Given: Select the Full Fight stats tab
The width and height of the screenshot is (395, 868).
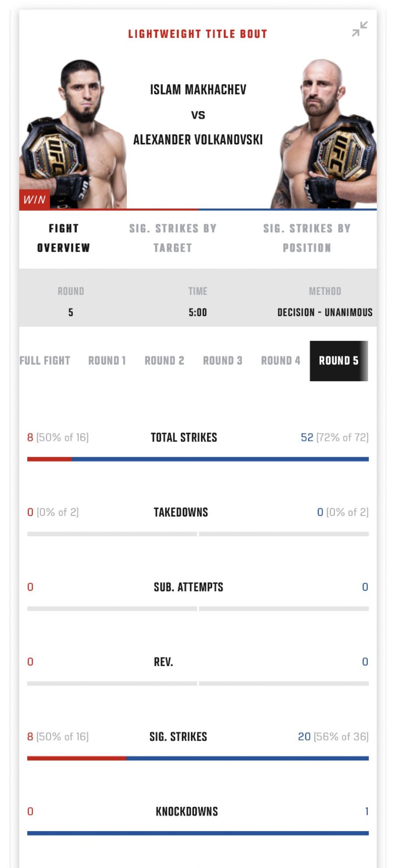Looking at the screenshot, I should 45,361.
